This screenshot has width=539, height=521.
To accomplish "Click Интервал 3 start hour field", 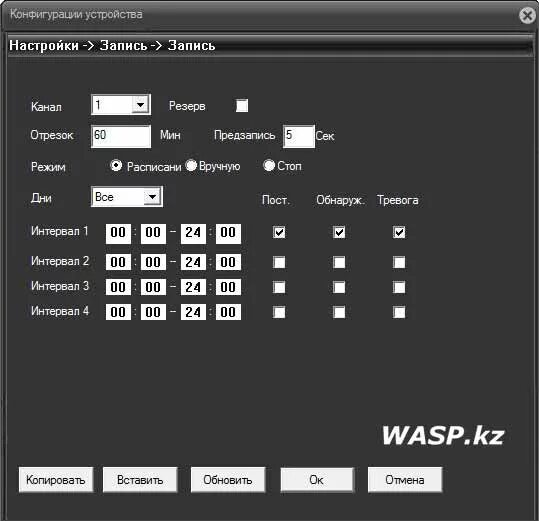I will point(118,287).
